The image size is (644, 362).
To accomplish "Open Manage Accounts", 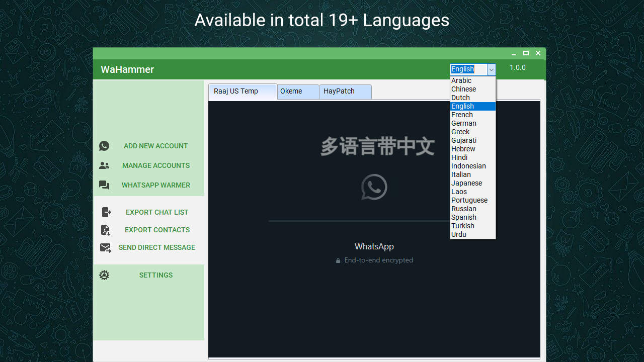I will click(156, 165).
